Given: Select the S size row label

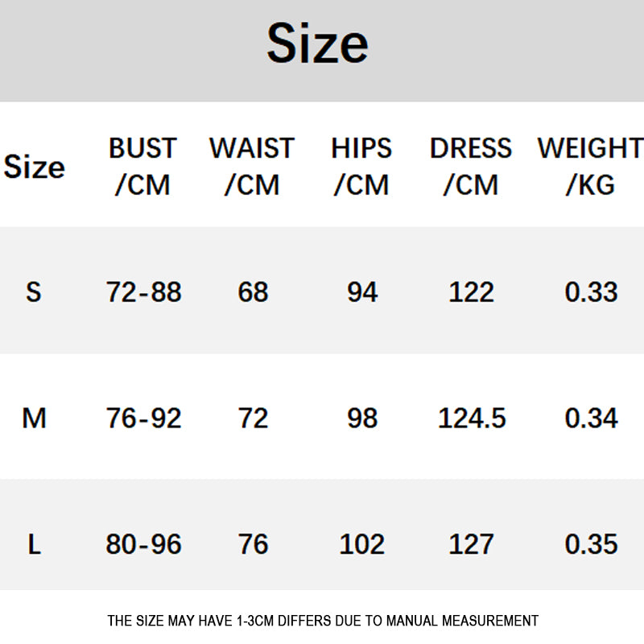Looking at the screenshot, I should (34, 292).
